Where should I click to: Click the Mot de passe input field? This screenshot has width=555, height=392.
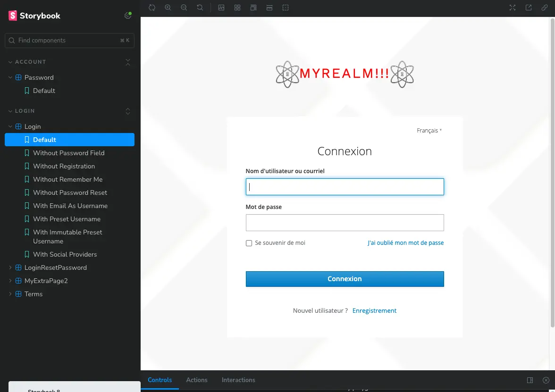click(x=345, y=223)
